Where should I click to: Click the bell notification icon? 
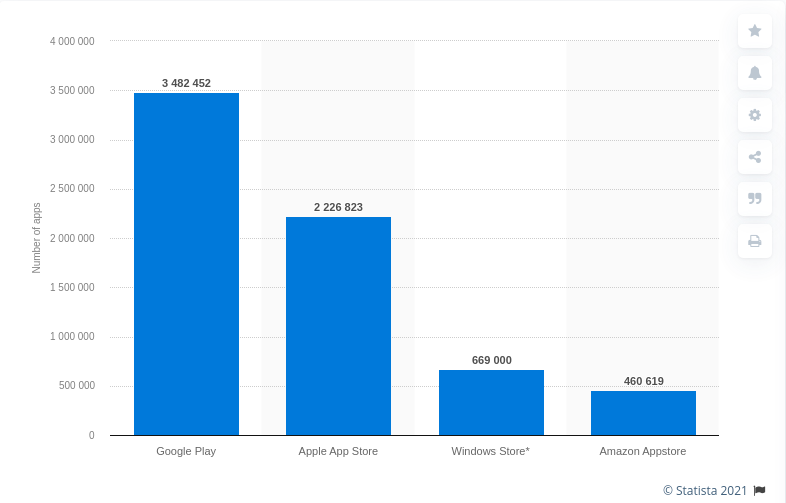coord(754,73)
